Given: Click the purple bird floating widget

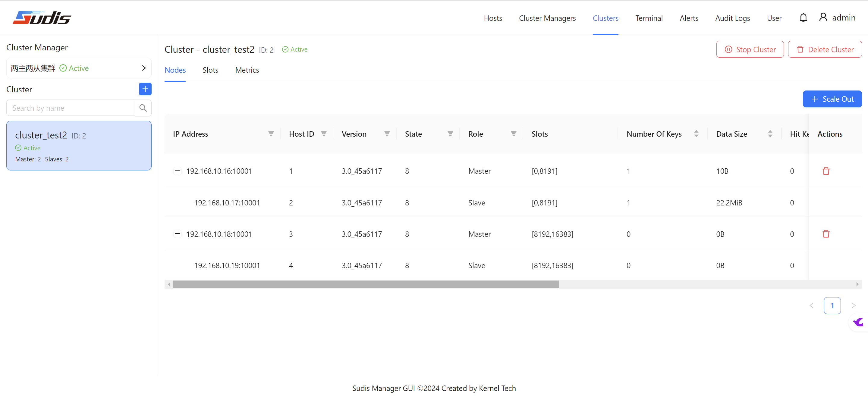Looking at the screenshot, I should tap(859, 322).
